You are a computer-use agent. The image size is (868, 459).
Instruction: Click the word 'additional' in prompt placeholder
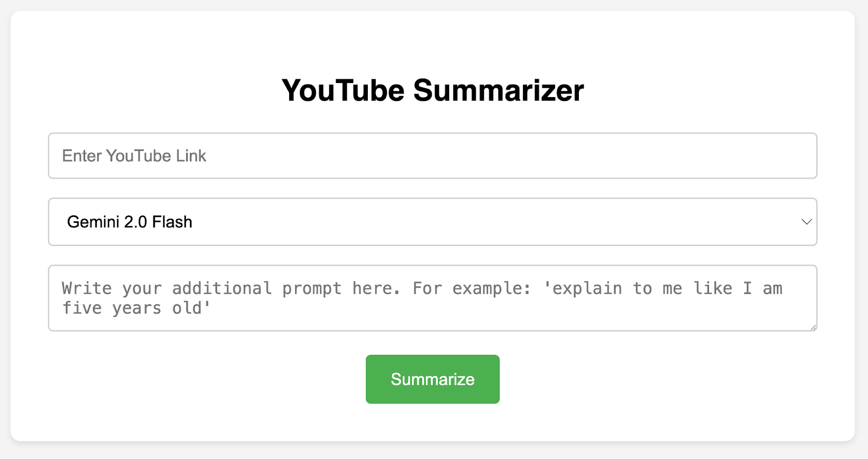[x=222, y=289]
